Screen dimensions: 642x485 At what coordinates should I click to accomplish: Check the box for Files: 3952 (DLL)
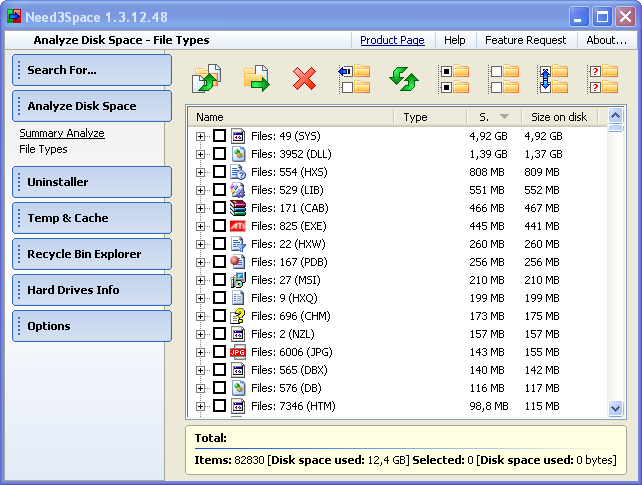(219, 153)
